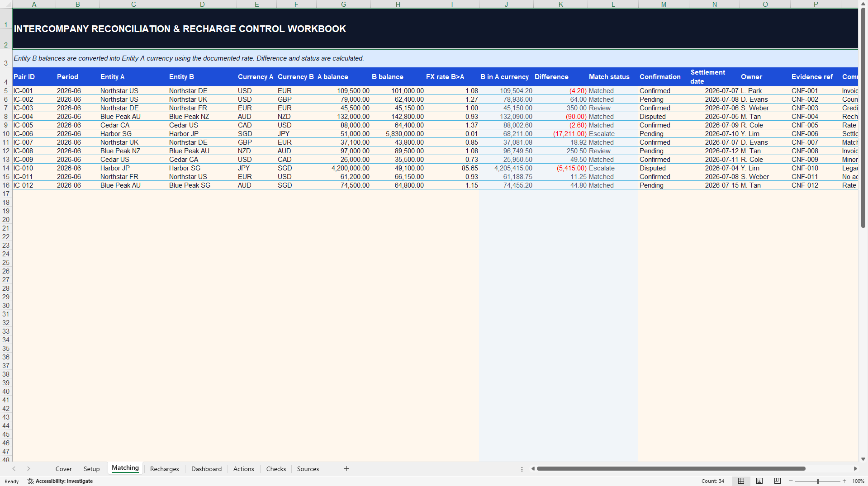Select B balance 5,830,000.00 cell
868x486 pixels.
[x=398, y=134]
